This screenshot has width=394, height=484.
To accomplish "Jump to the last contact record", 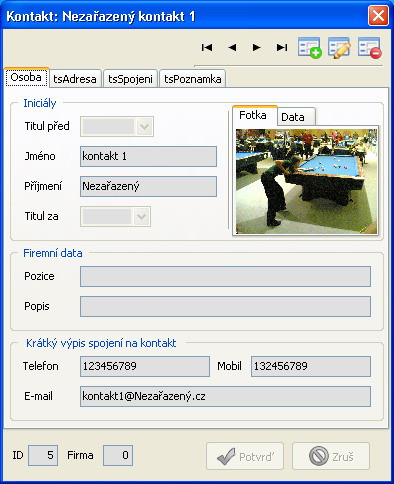I will click(x=282, y=48).
